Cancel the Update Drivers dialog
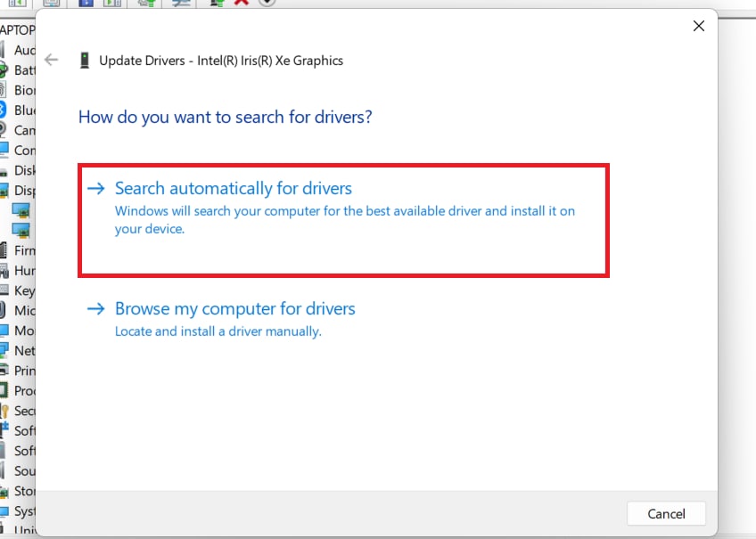This screenshot has width=756, height=539. tap(666, 513)
